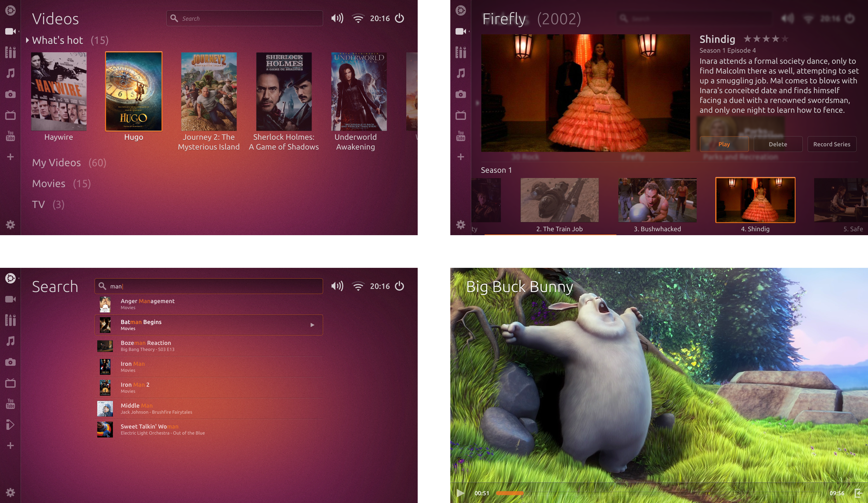Click the 09:56 duration in player
The height and width of the screenshot is (503, 868).
pos(837,493)
